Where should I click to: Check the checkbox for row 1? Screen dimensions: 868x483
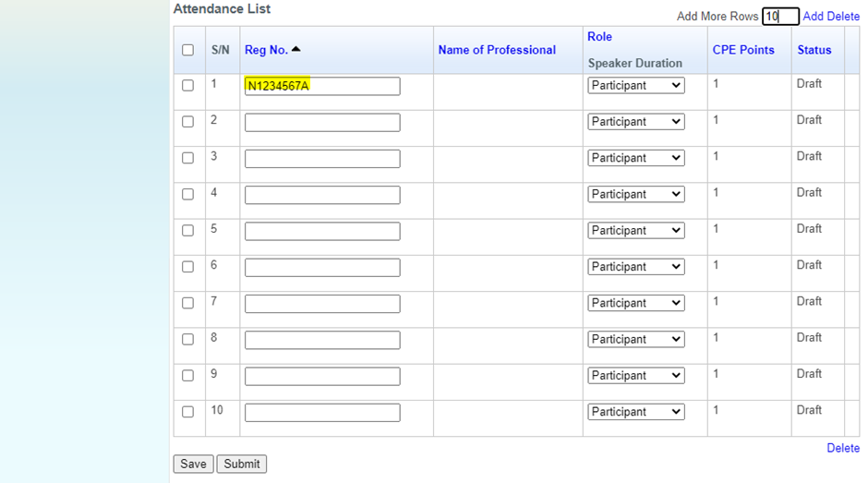(188, 86)
